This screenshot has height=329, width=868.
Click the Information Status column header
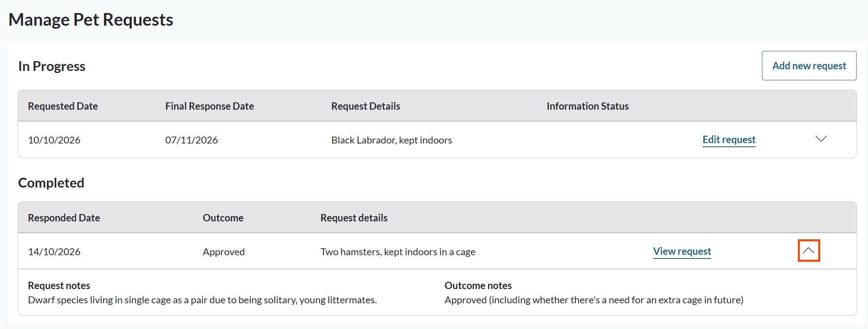[588, 106]
